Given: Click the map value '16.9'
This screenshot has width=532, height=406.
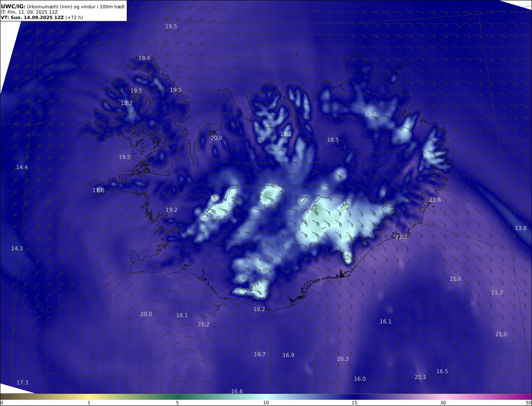Looking at the screenshot, I should (x=288, y=355).
